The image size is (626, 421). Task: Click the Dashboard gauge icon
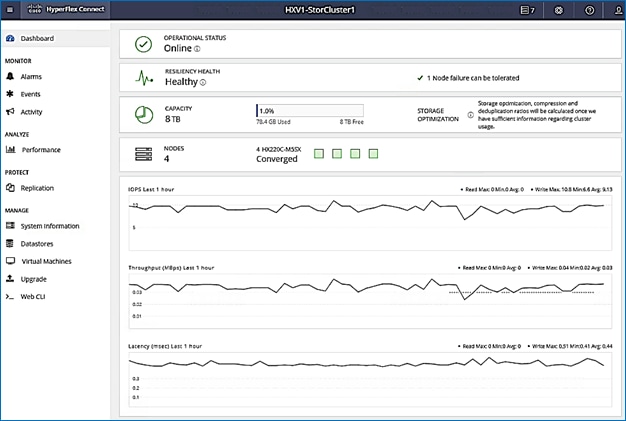click(x=10, y=38)
